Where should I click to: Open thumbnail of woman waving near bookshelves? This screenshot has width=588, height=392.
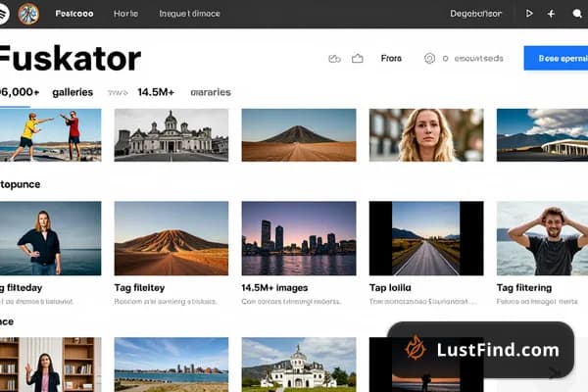[x=50, y=365]
